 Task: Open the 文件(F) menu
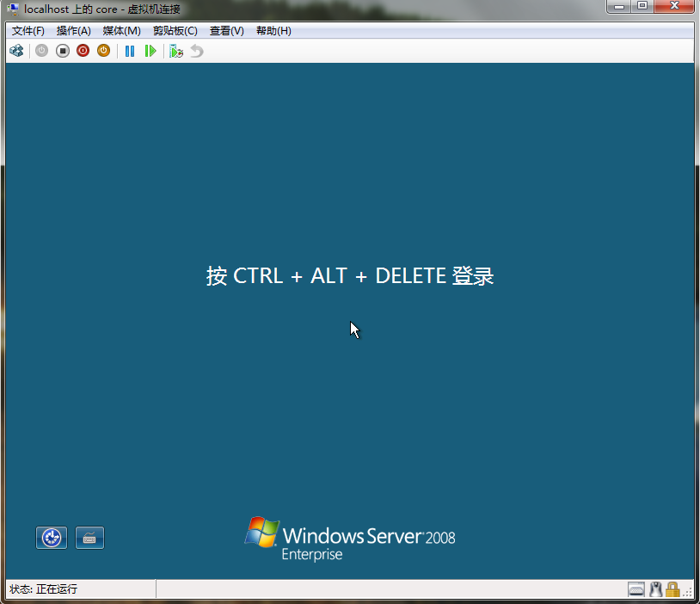(x=28, y=31)
